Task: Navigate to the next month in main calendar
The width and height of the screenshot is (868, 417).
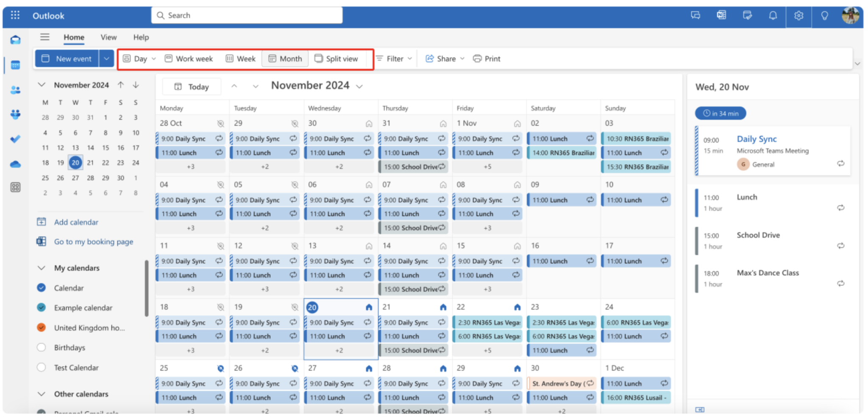Action: coord(256,86)
